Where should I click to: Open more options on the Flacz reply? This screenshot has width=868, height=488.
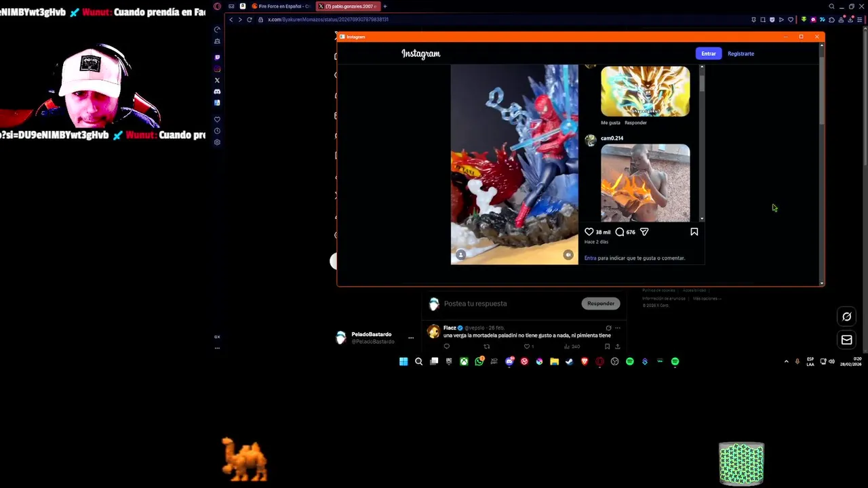(x=617, y=328)
